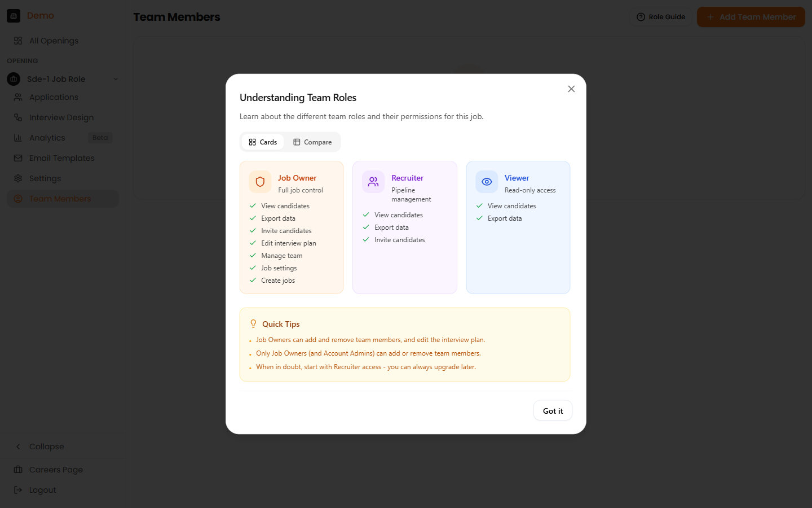Open the Careers Page menu item
Image resolution: width=812 pixels, height=508 pixels.
pyautogui.click(x=56, y=470)
